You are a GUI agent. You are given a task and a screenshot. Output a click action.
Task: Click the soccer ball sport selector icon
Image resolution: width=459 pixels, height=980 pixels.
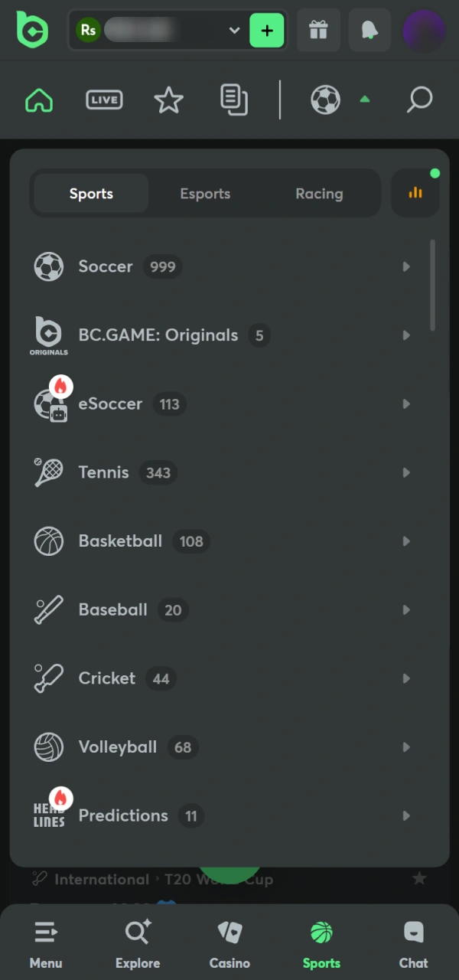click(325, 100)
